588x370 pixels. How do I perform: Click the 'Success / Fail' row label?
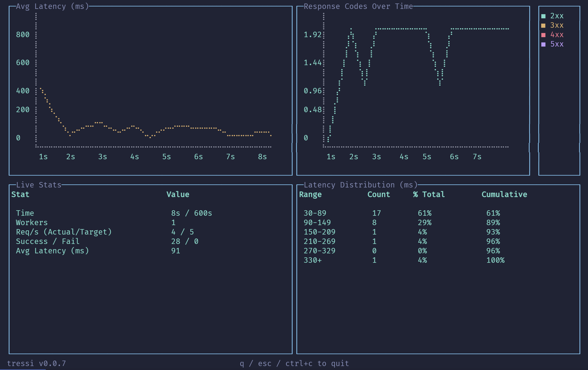coord(48,241)
